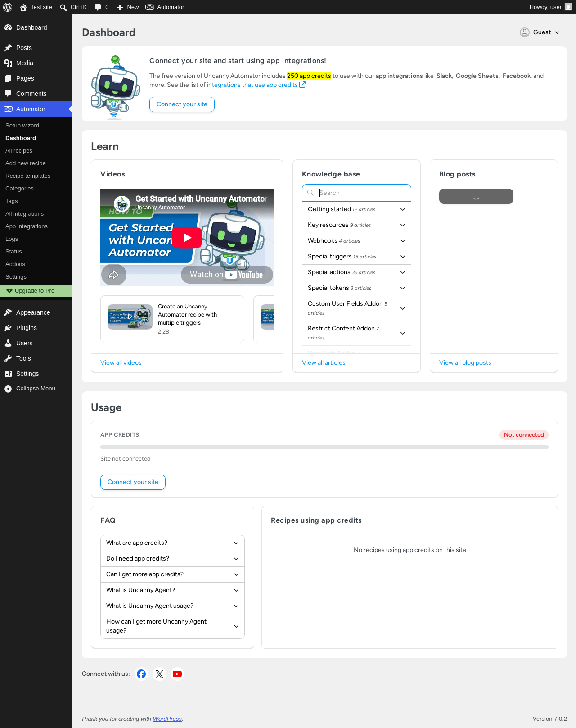Expand Key resources articles
576x728 pixels.
point(356,225)
